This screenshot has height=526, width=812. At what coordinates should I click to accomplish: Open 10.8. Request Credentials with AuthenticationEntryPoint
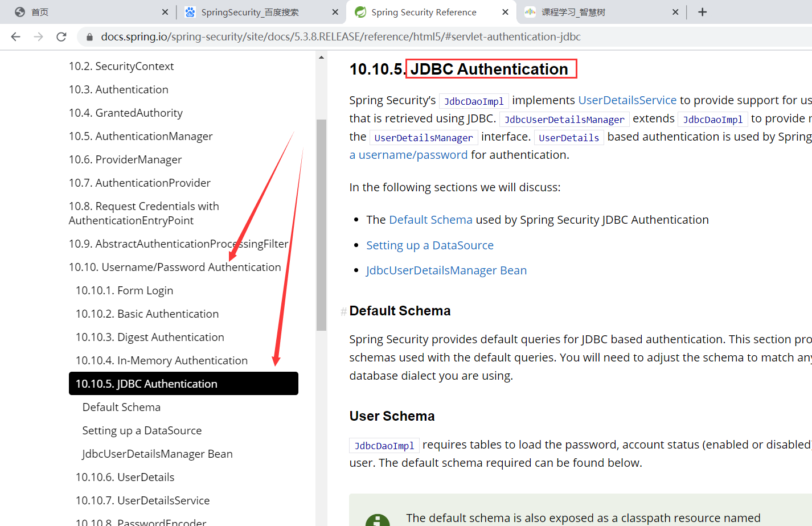click(x=144, y=213)
